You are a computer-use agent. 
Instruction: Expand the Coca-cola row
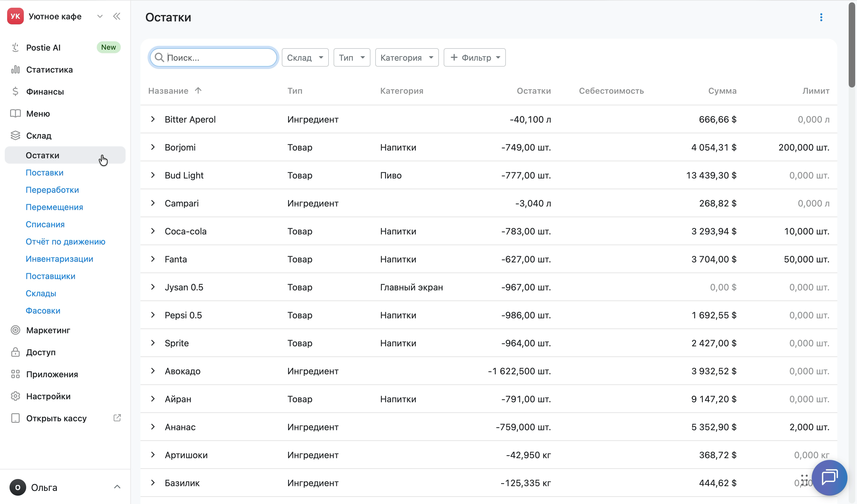(x=153, y=231)
